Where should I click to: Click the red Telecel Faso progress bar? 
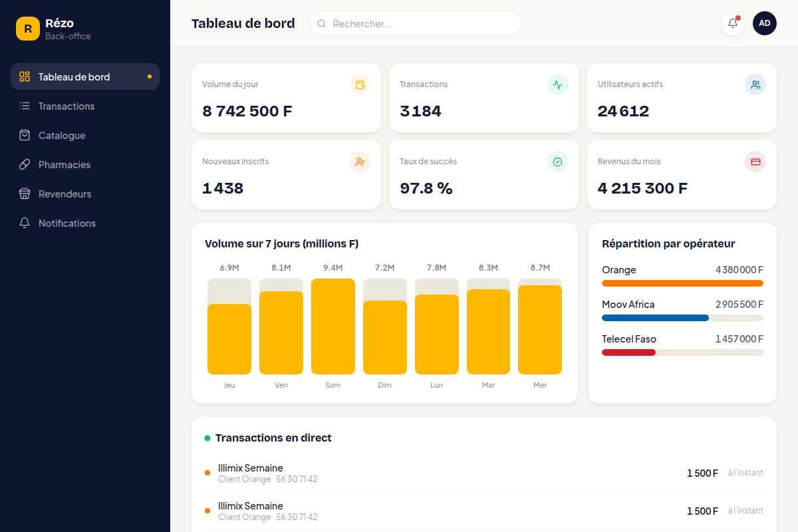point(629,352)
